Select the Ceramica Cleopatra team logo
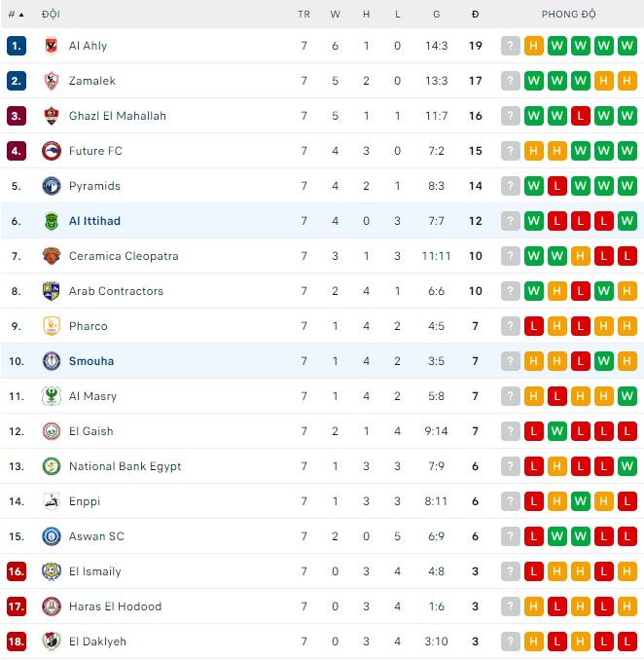This screenshot has height=660, width=644. click(x=52, y=256)
